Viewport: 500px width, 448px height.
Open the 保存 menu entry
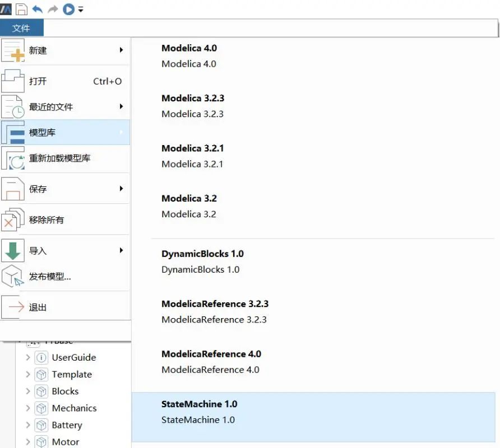click(x=65, y=189)
